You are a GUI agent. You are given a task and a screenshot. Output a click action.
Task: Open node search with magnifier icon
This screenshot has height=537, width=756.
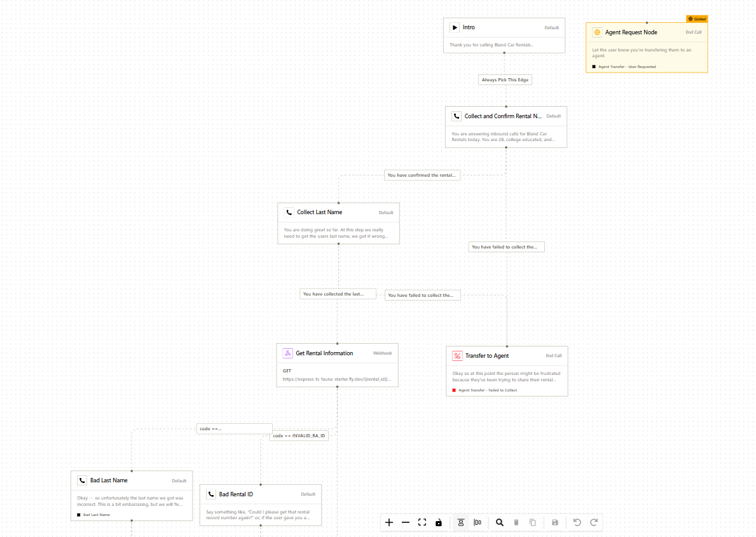[500, 522]
